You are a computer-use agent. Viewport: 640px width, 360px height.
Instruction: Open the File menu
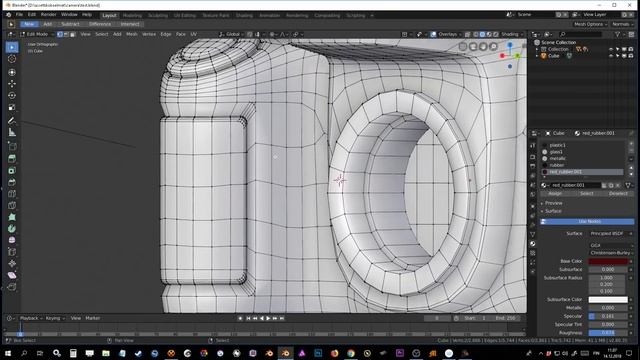coord(19,15)
